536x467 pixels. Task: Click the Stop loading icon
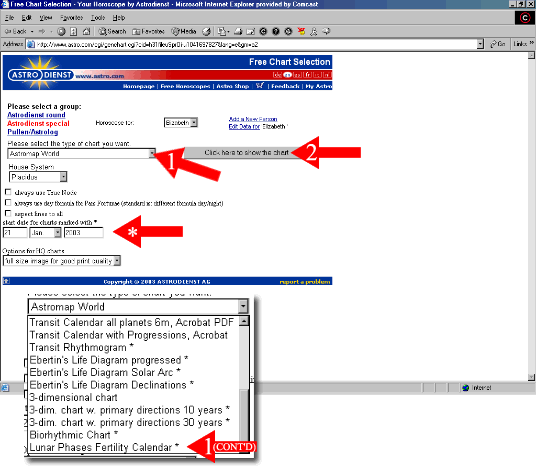(61, 31)
